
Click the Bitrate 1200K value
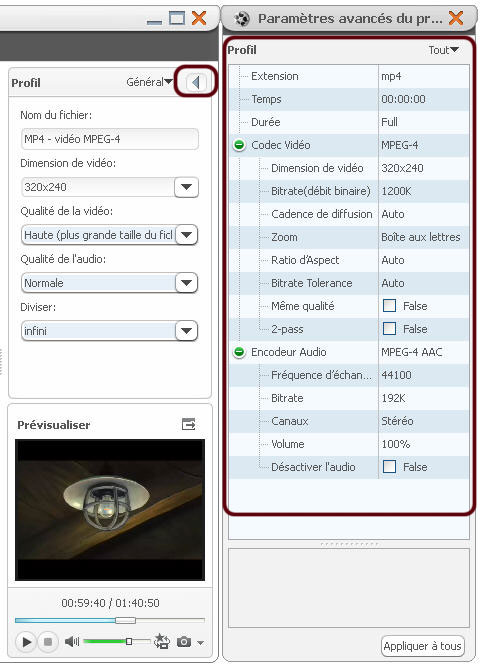click(396, 191)
